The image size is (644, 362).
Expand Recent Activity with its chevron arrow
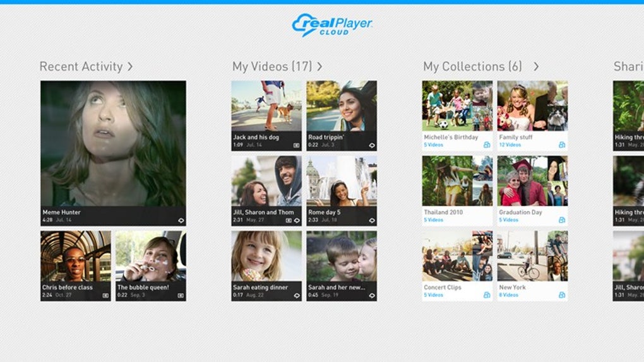[x=130, y=66]
